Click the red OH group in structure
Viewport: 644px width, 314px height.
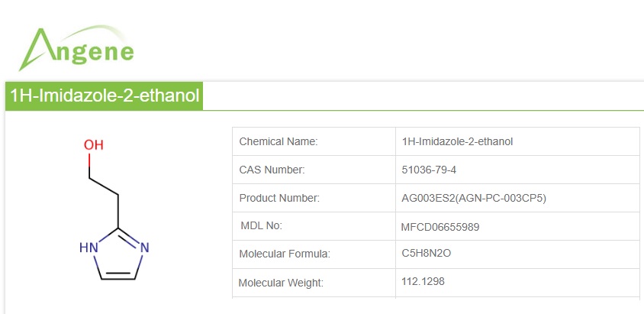tap(93, 145)
